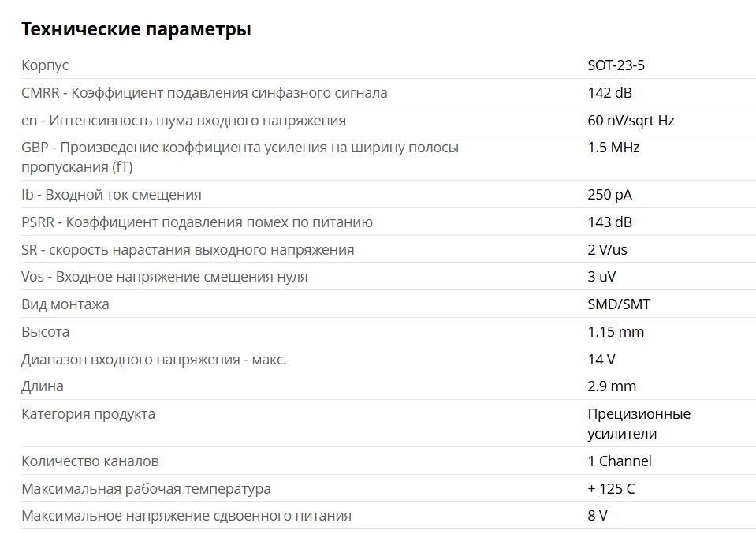Click the Vos offset voltage label
The height and width of the screenshot is (534, 756).
(164, 277)
